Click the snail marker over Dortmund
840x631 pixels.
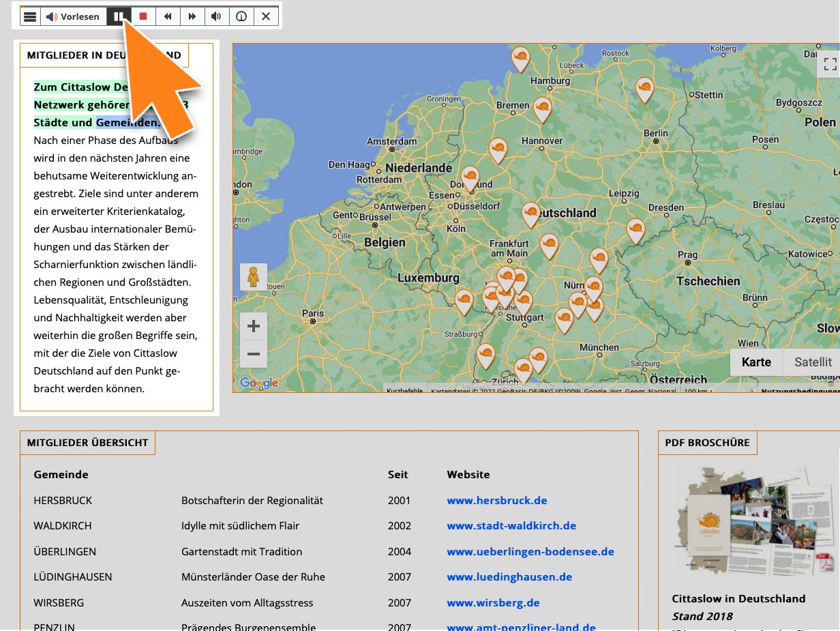pos(470,179)
